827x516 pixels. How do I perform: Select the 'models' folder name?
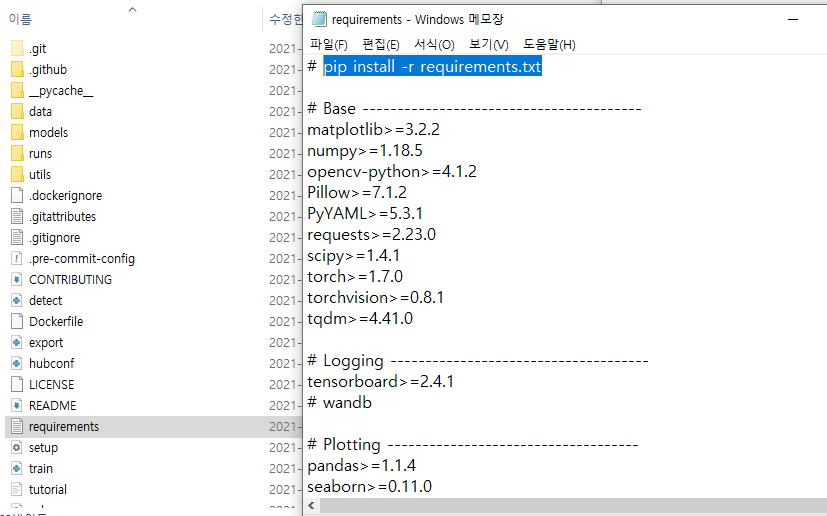click(49, 132)
